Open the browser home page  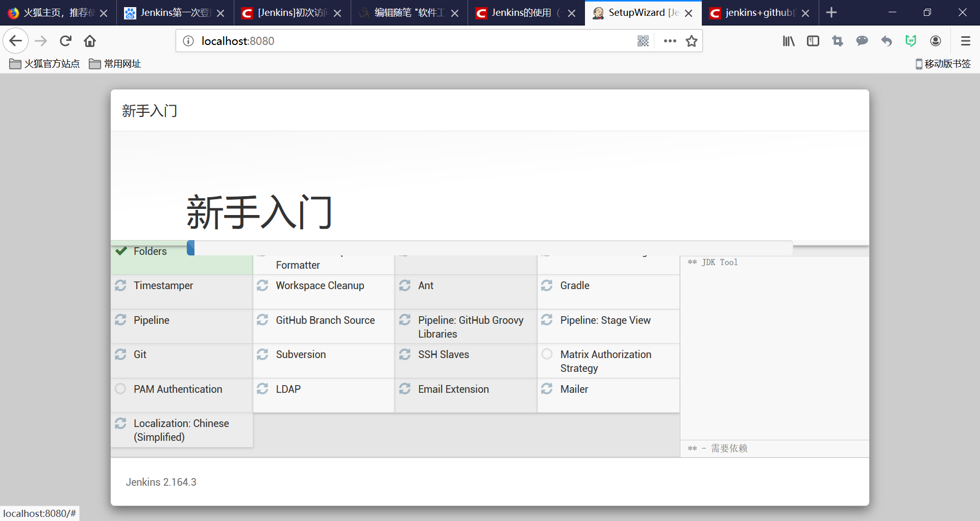click(x=90, y=41)
